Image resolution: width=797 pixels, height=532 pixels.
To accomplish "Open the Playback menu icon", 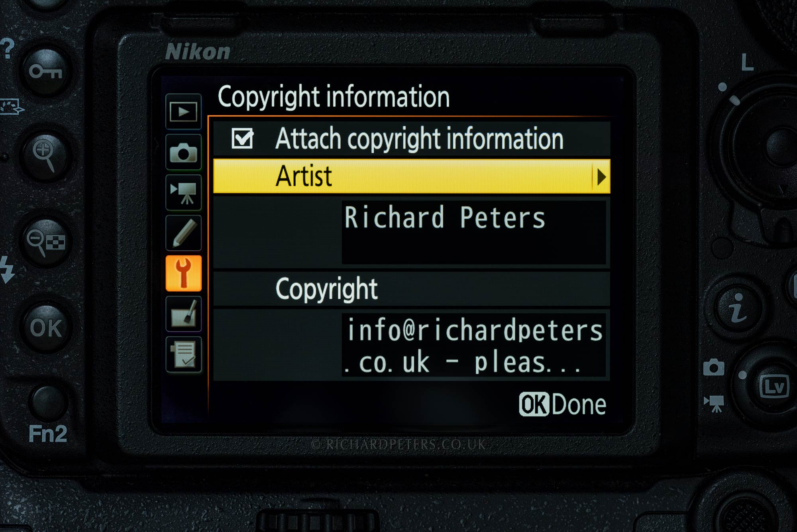I will coord(183,112).
